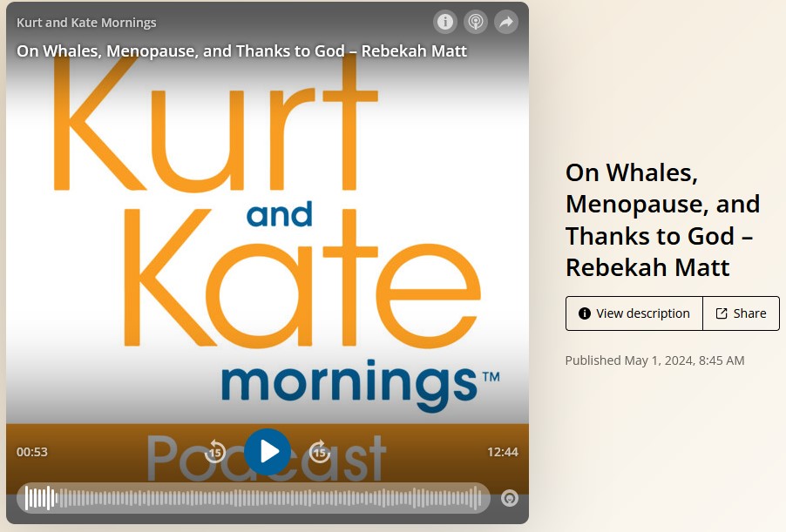Click the Share button below the episode title
The width and height of the screenshot is (786, 532).
coord(741,313)
